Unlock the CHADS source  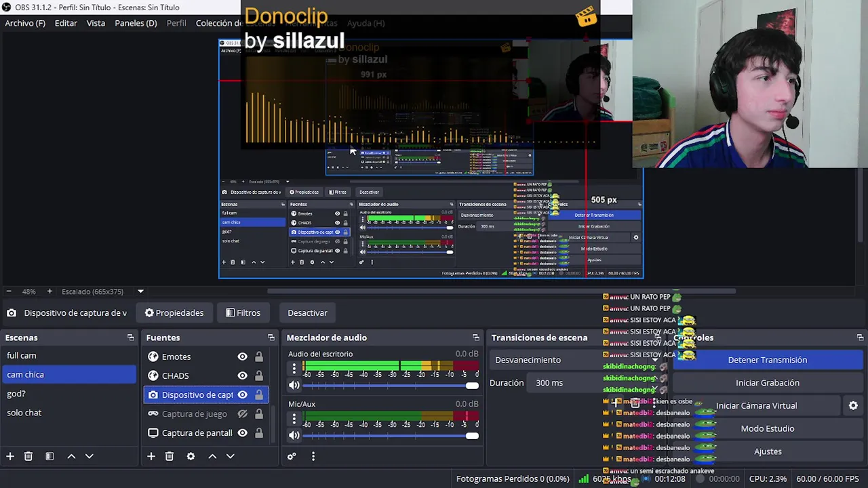(x=259, y=375)
